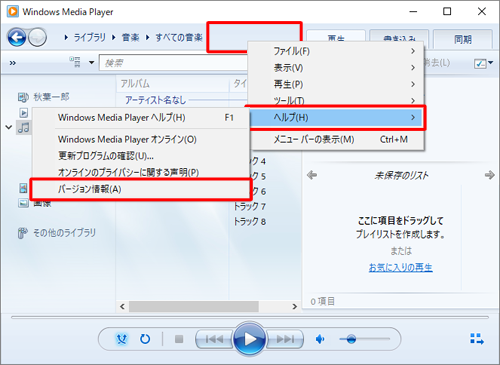The height and width of the screenshot is (365, 500).
Task: Open the dropdown arrow before すべての音楽
Action: [x=148, y=37]
